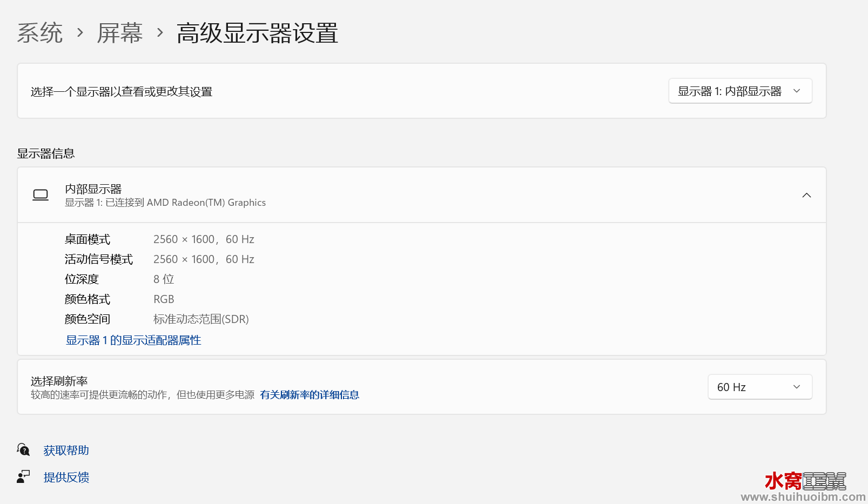This screenshot has width=868, height=504.
Task: Select the RGB color format value
Action: pyautogui.click(x=164, y=299)
